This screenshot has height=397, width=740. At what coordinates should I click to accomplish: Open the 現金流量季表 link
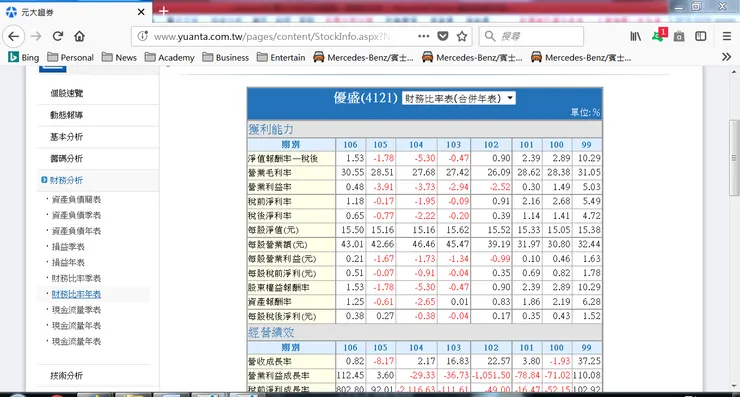76,310
